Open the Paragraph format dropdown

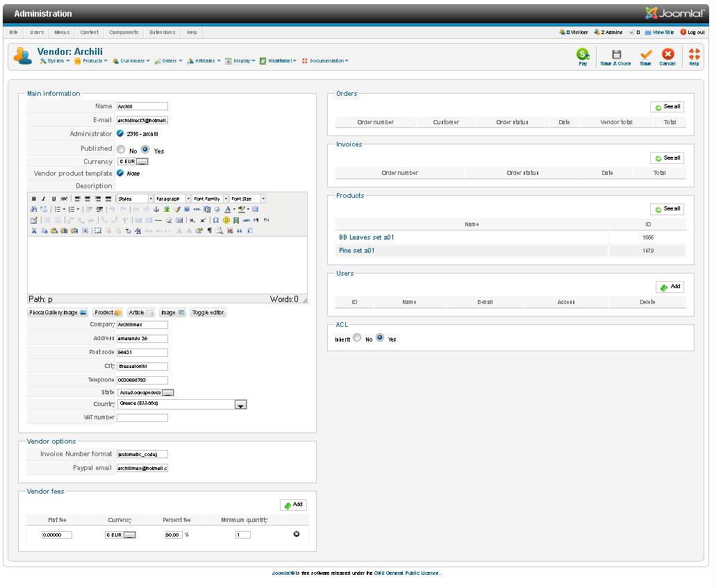click(x=188, y=199)
